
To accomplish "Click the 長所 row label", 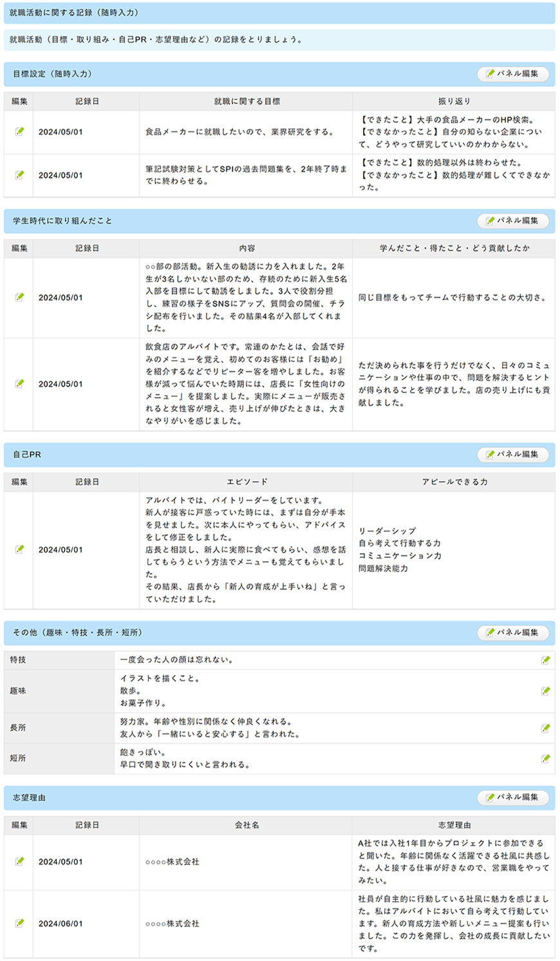I will tap(18, 728).
